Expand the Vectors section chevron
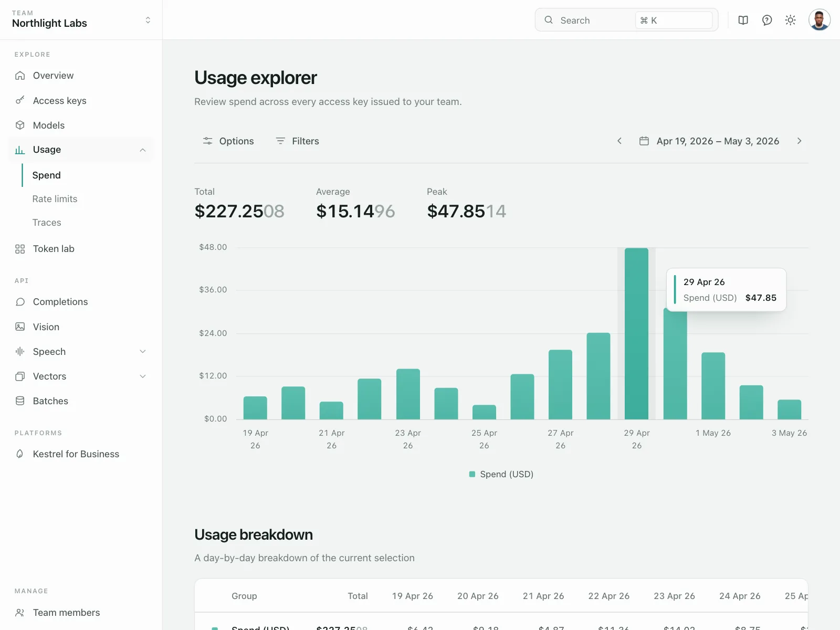 tap(143, 376)
